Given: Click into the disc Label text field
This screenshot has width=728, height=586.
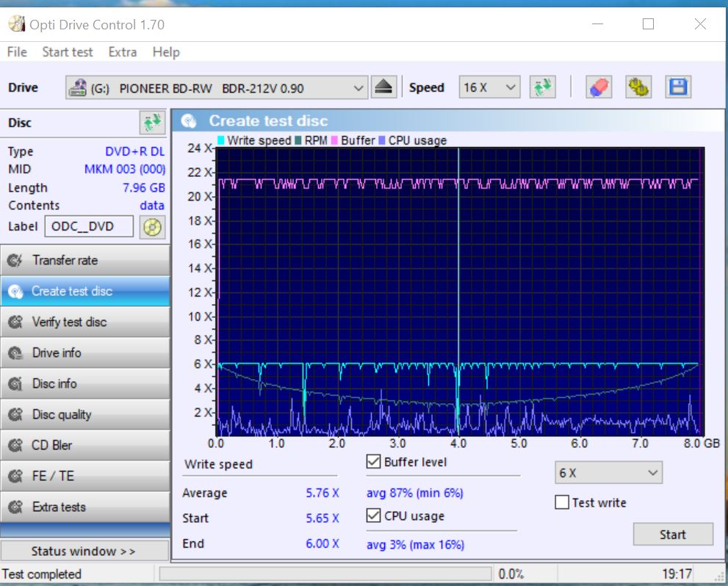Looking at the screenshot, I should pyautogui.click(x=89, y=226).
